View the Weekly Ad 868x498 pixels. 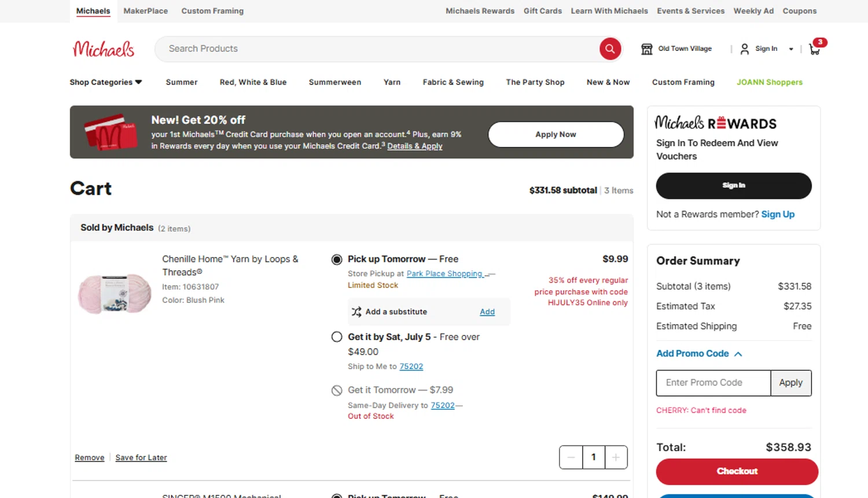753,11
